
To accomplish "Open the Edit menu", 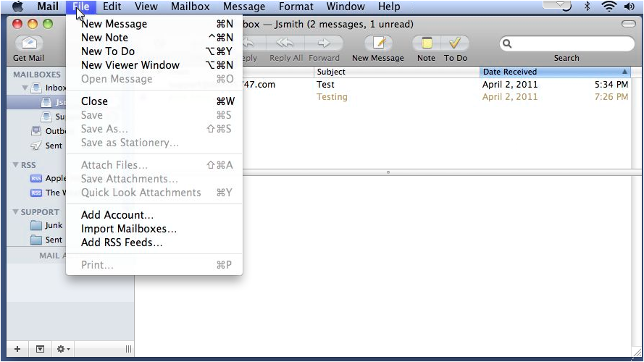I will point(112,7).
